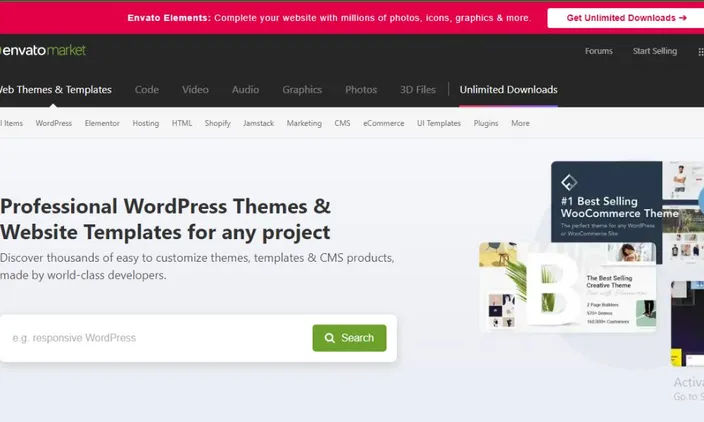
Task: Open the CMS category
Action: click(342, 123)
